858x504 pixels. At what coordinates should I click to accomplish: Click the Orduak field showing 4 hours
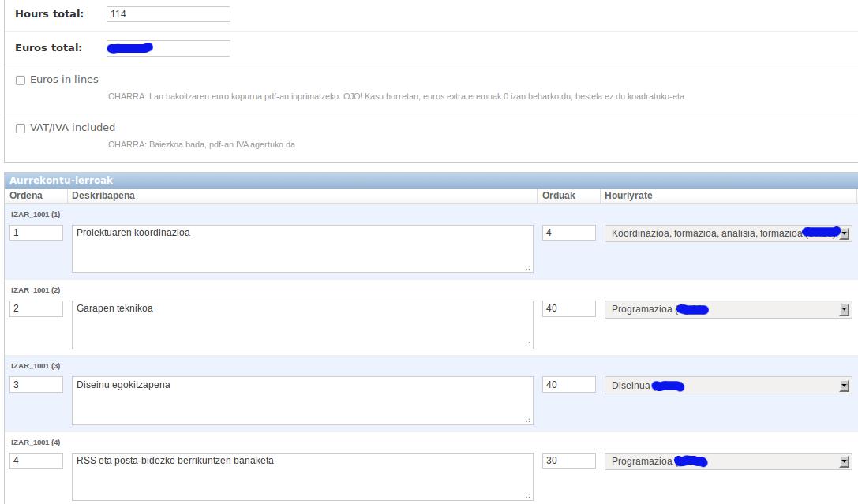click(568, 233)
